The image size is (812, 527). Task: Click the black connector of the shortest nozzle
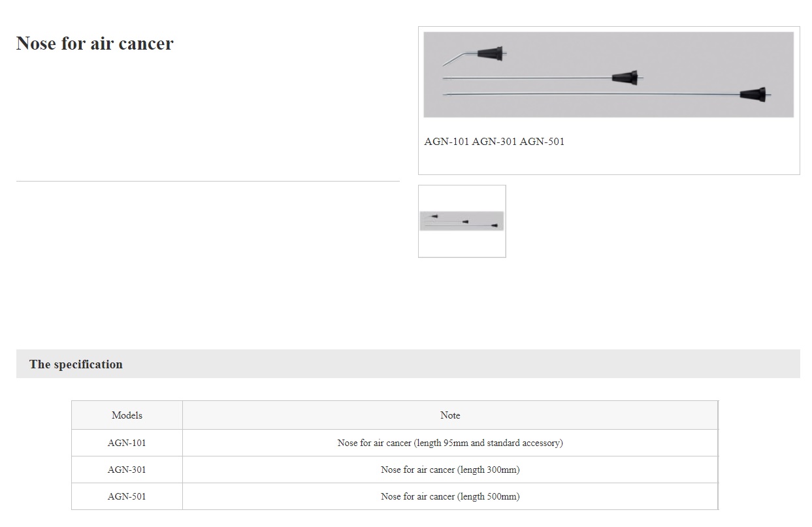tap(490, 52)
